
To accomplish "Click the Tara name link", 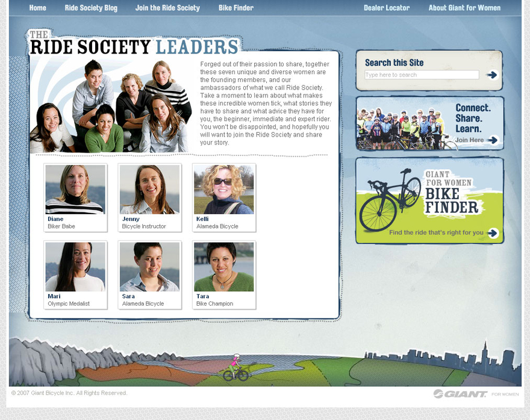I will (203, 296).
